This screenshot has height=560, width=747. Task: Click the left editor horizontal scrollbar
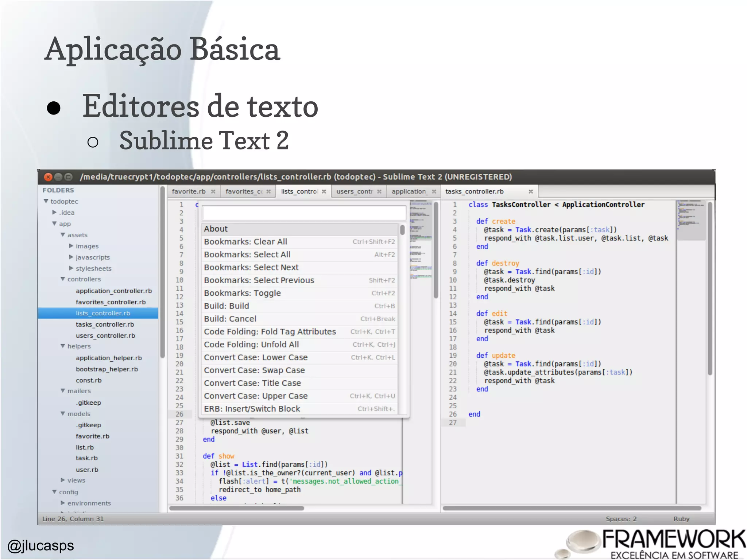tap(236, 508)
